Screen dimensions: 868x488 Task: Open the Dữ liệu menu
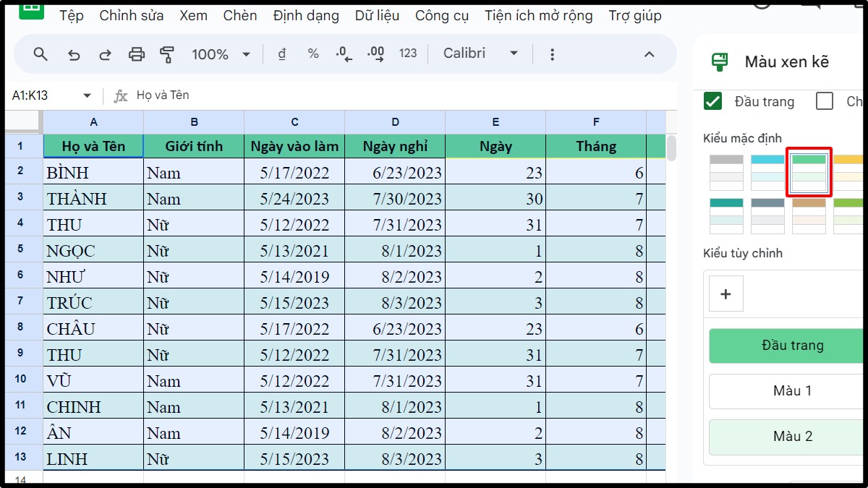click(377, 15)
